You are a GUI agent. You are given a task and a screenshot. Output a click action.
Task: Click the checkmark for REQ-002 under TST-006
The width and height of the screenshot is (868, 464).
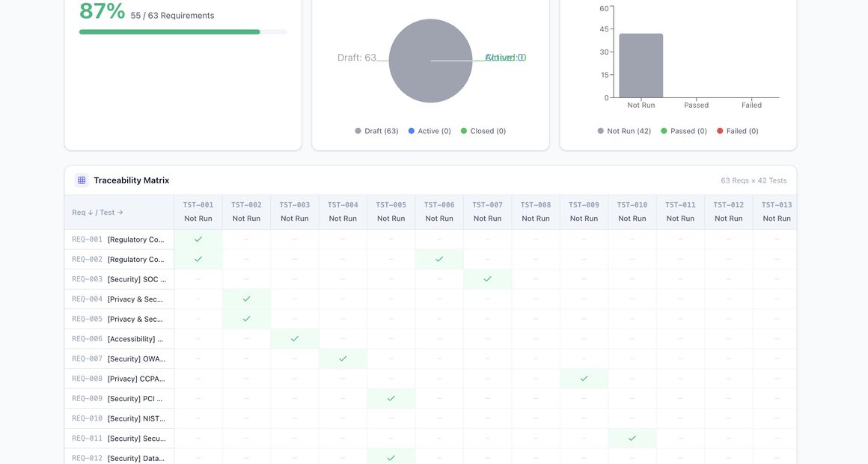click(439, 259)
